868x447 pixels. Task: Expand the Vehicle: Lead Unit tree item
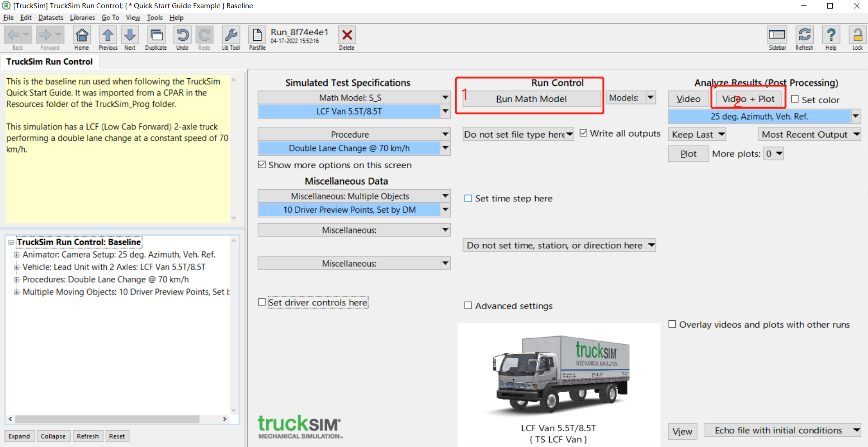tap(17, 267)
